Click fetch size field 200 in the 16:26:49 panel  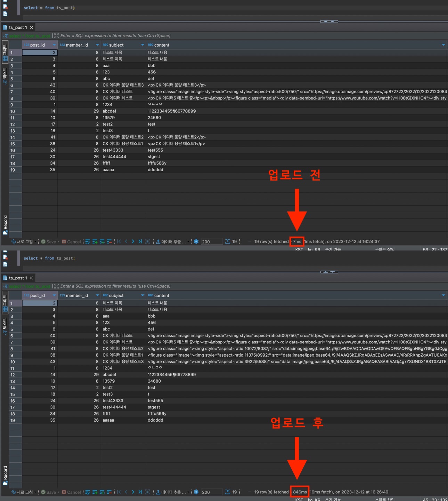pos(211,492)
